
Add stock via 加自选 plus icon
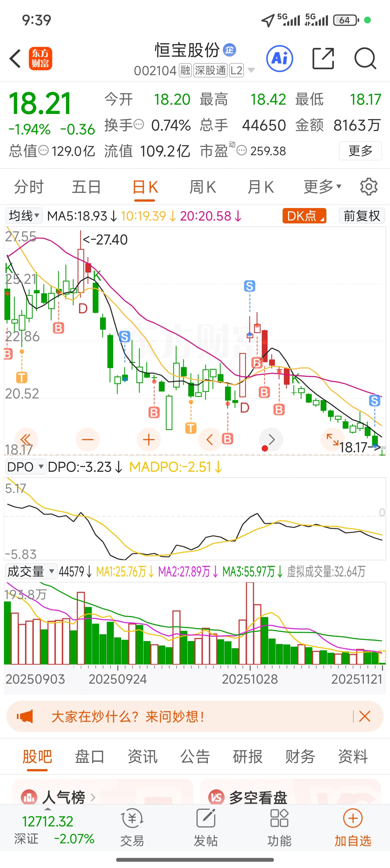(353, 818)
